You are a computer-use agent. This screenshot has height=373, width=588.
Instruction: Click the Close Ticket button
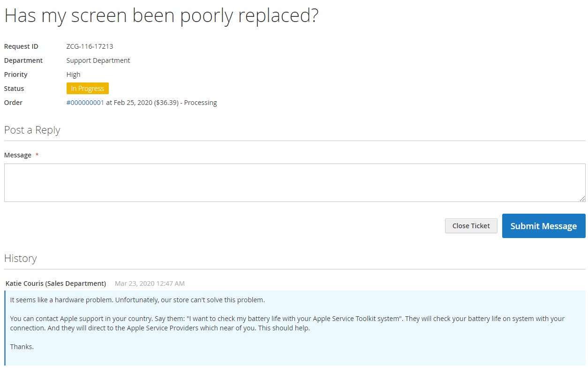point(471,226)
